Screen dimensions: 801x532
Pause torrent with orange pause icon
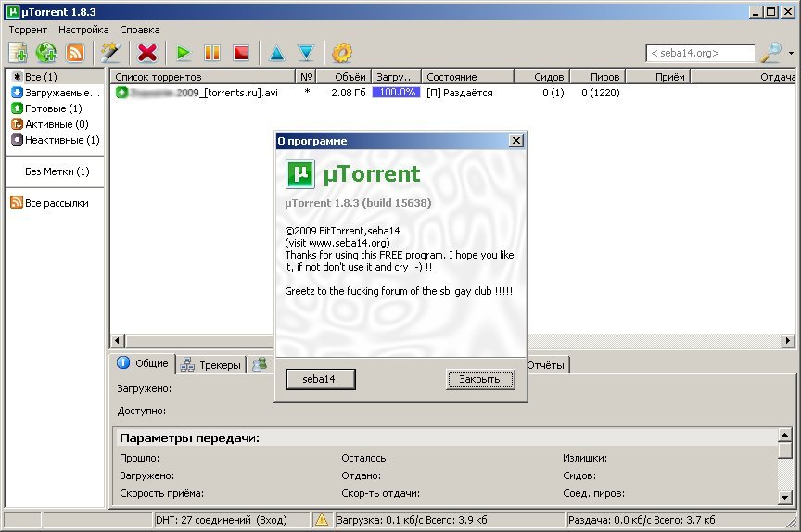coord(212,53)
